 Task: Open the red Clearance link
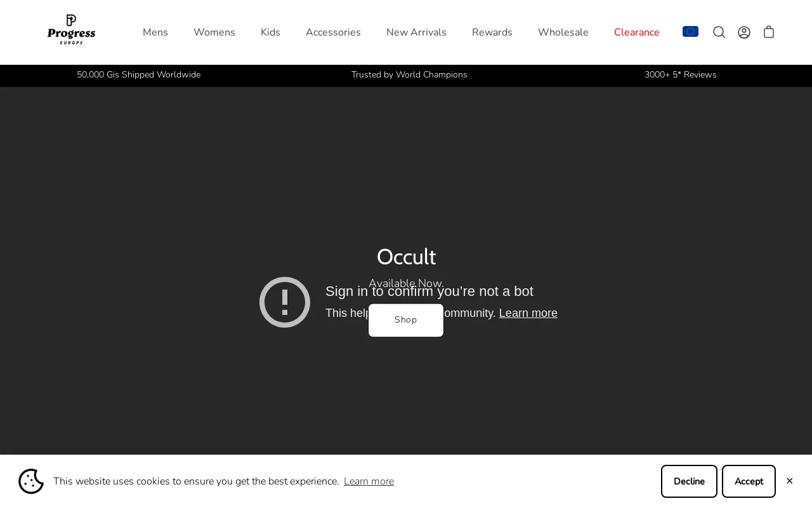637,32
